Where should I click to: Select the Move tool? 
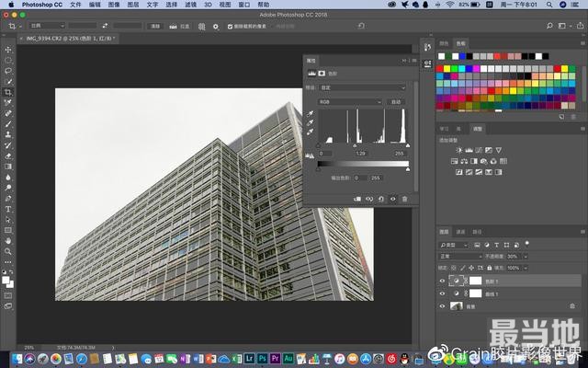click(8, 50)
